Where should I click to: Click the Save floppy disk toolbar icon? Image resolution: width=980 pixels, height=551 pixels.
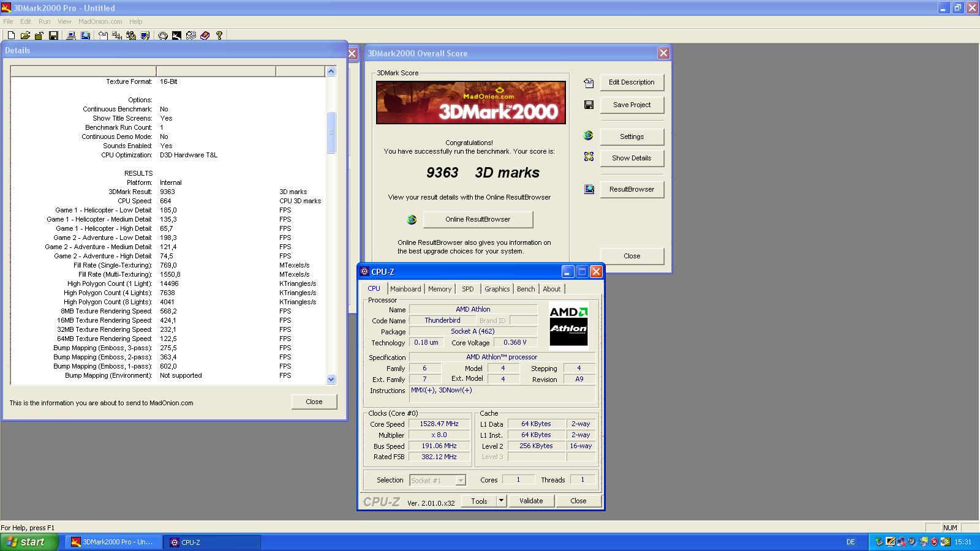53,36
